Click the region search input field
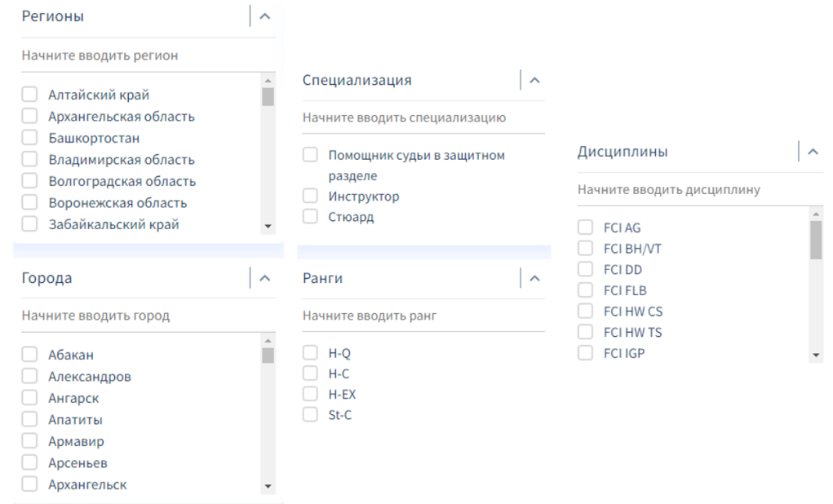Screen dimensions: 833x504 (139, 56)
